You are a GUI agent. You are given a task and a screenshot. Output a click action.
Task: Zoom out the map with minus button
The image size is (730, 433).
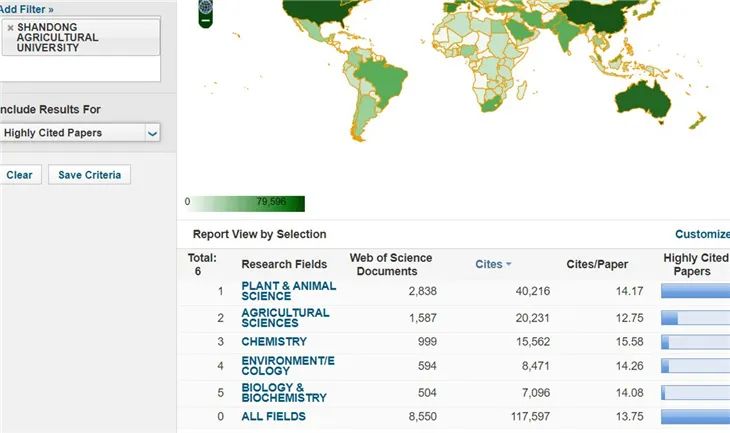(207, 19)
